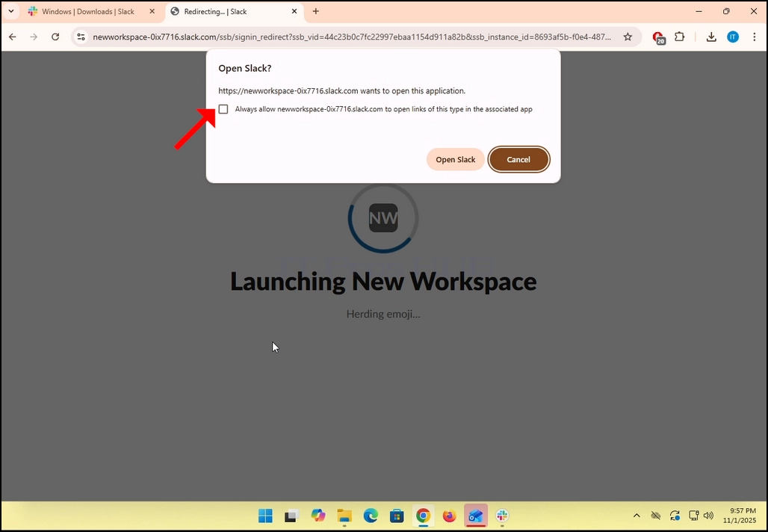Switch to Google Chrome on taskbar
Image resolution: width=768 pixels, height=532 pixels.
tap(423, 516)
